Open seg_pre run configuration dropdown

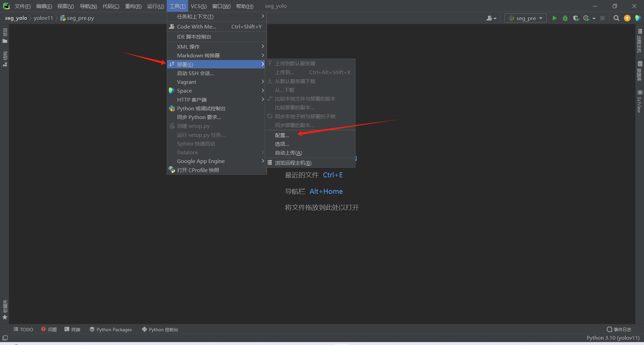coord(526,18)
